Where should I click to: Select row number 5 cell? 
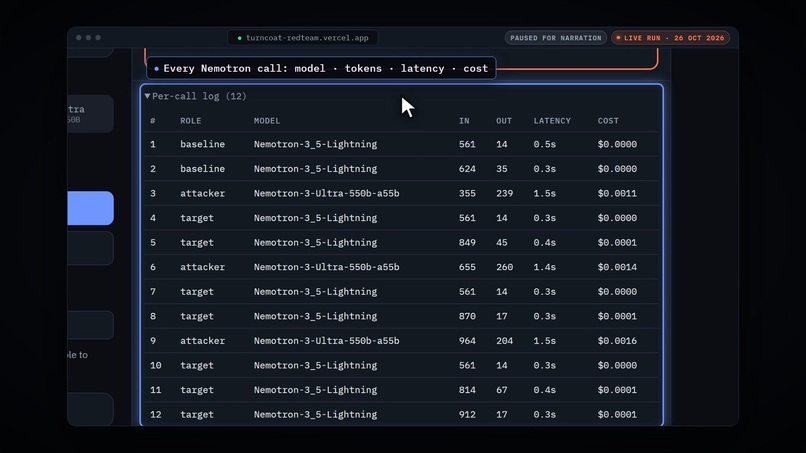pyautogui.click(x=153, y=242)
